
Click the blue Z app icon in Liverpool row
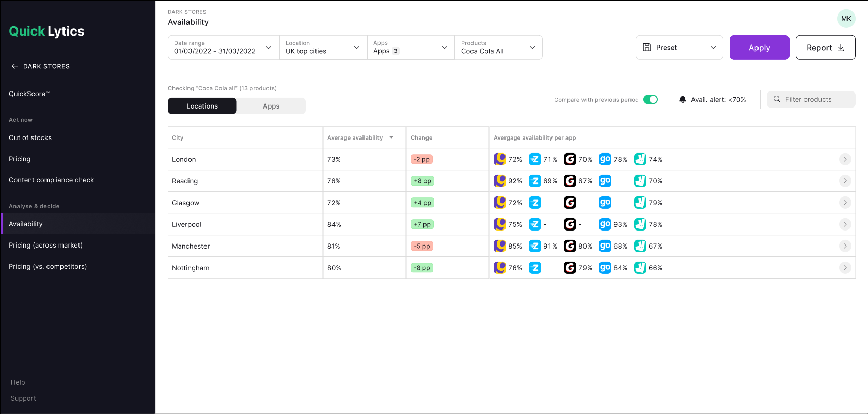click(535, 224)
